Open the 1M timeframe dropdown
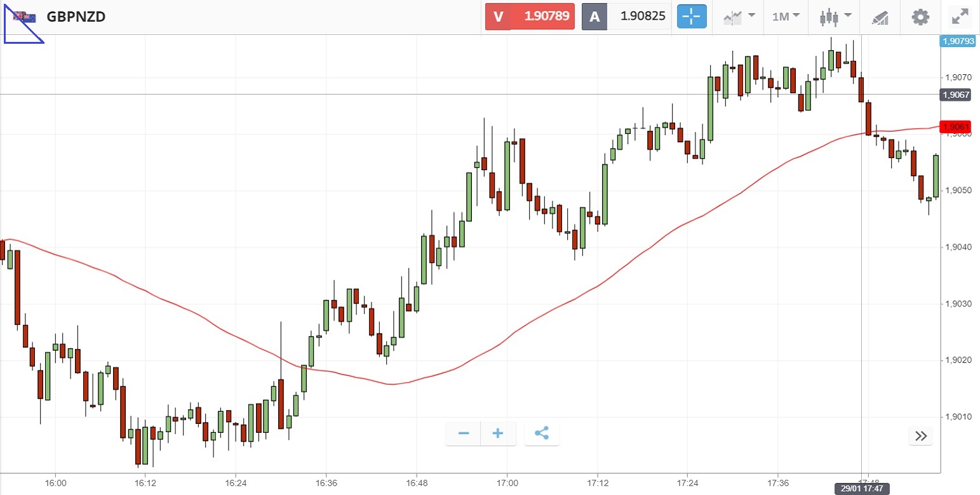The image size is (980, 495). tap(786, 16)
